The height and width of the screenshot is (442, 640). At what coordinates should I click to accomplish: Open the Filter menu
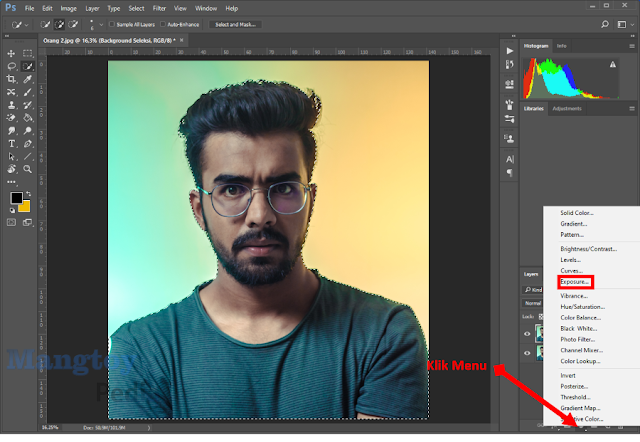(x=159, y=8)
